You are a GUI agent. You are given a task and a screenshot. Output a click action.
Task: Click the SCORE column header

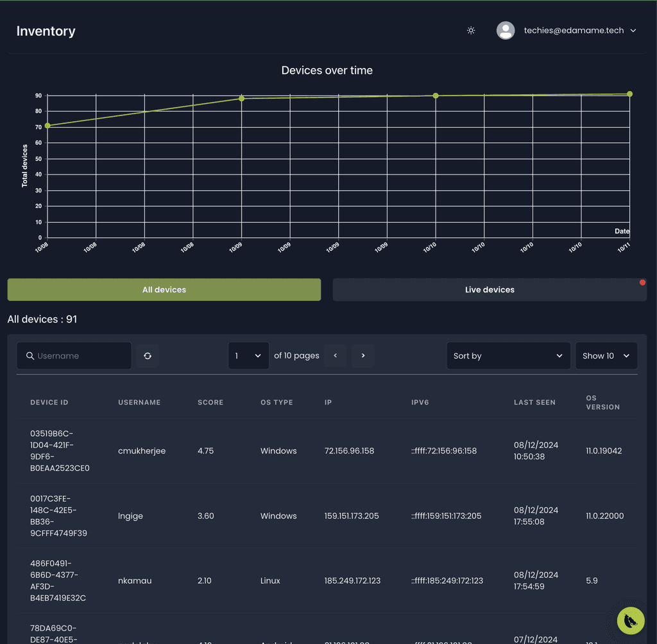(210, 402)
